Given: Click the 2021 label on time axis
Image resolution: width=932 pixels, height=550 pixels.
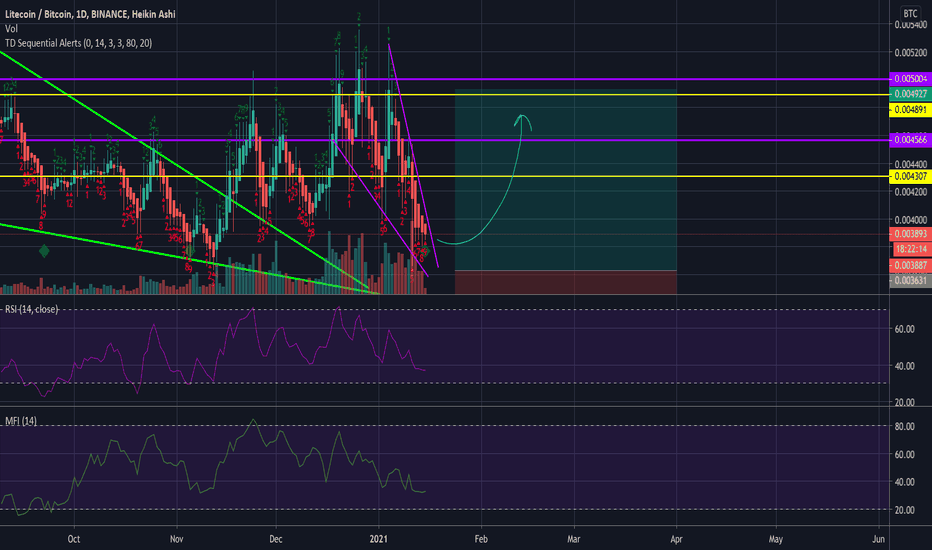Looking at the screenshot, I should click(379, 539).
